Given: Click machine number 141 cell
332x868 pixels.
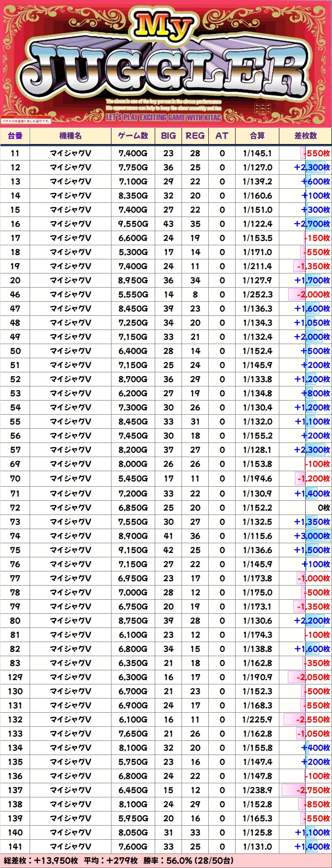Looking at the screenshot, I should click(15, 846).
